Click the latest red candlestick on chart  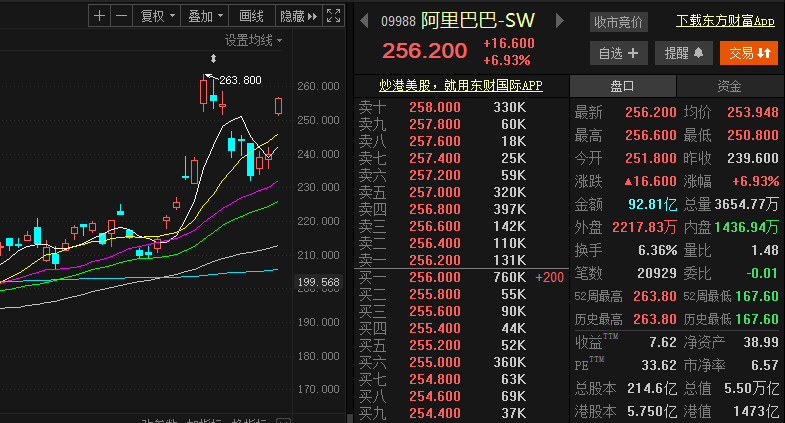coord(278,106)
